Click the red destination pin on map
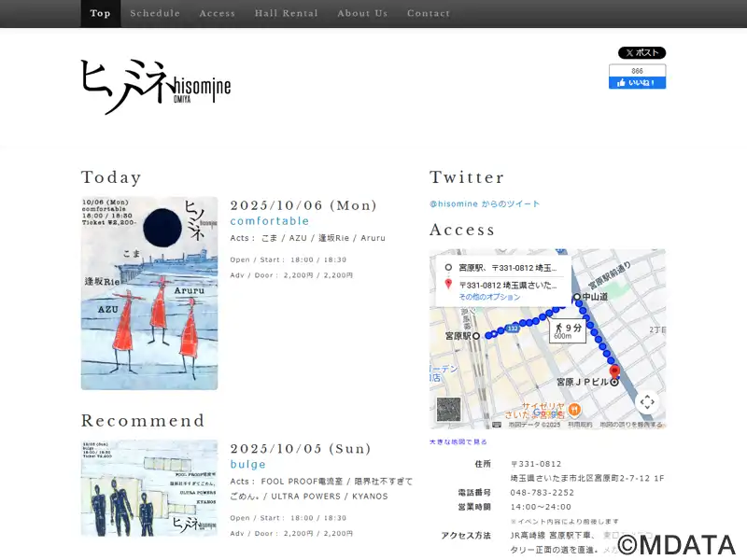The image size is (747, 560). click(x=614, y=371)
